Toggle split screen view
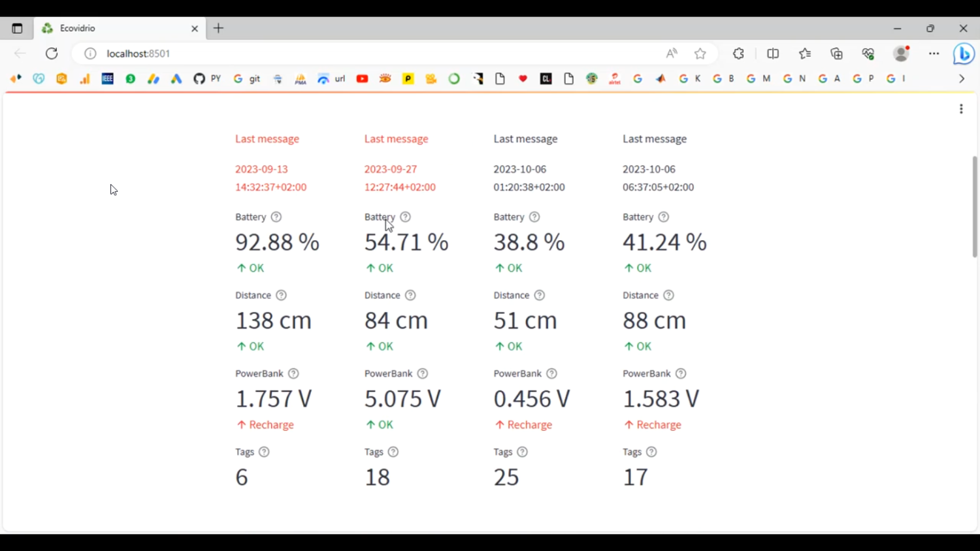The height and width of the screenshot is (551, 980). click(x=773, y=54)
